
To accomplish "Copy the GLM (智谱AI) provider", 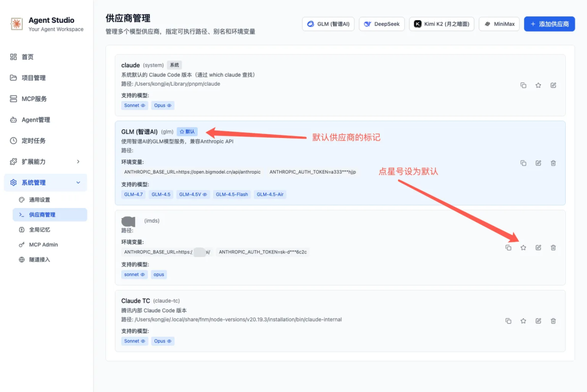I will point(523,163).
